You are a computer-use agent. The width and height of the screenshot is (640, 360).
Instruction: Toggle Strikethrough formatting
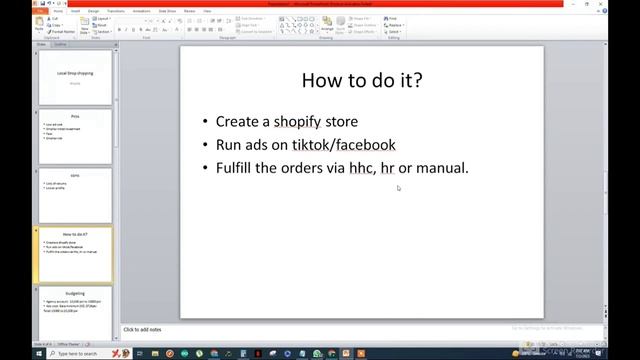click(x=148, y=30)
